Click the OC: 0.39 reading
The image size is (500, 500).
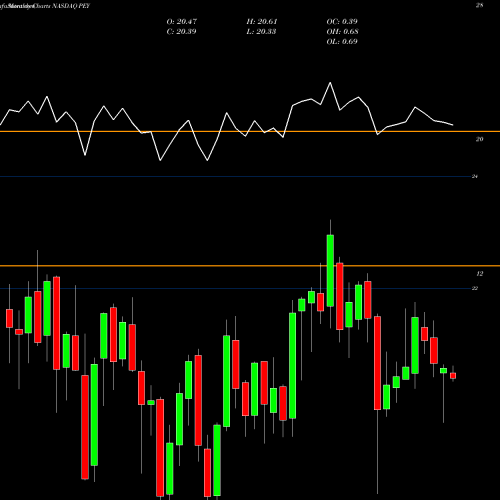point(342,22)
